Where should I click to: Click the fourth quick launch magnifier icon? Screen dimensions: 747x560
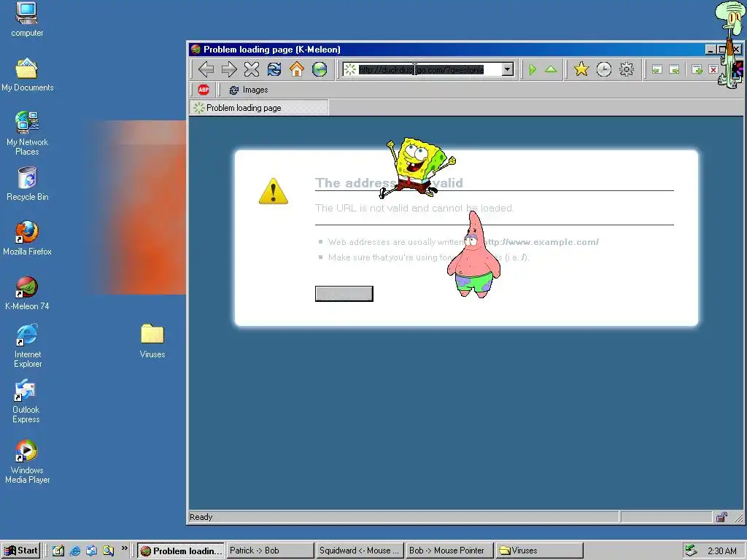(x=108, y=551)
